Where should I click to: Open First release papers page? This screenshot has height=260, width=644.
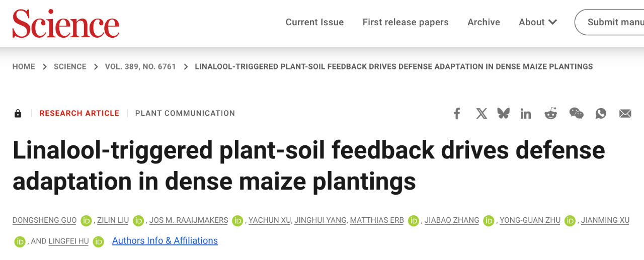pos(406,22)
